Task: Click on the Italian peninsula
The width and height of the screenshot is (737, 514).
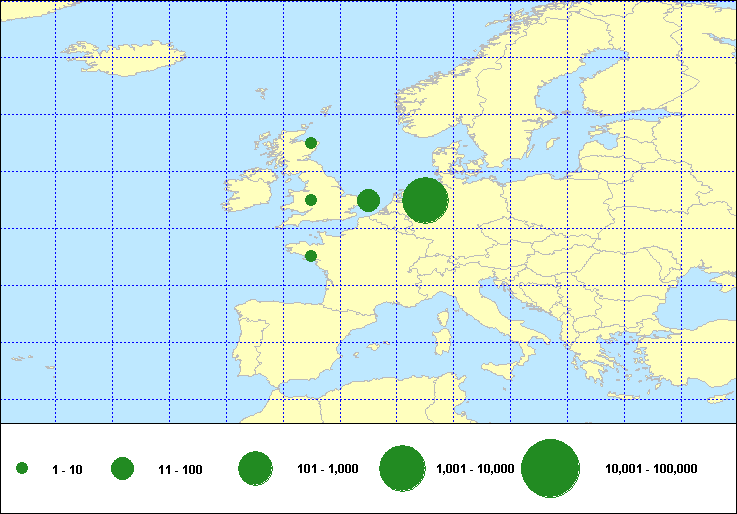Action: (x=478, y=318)
